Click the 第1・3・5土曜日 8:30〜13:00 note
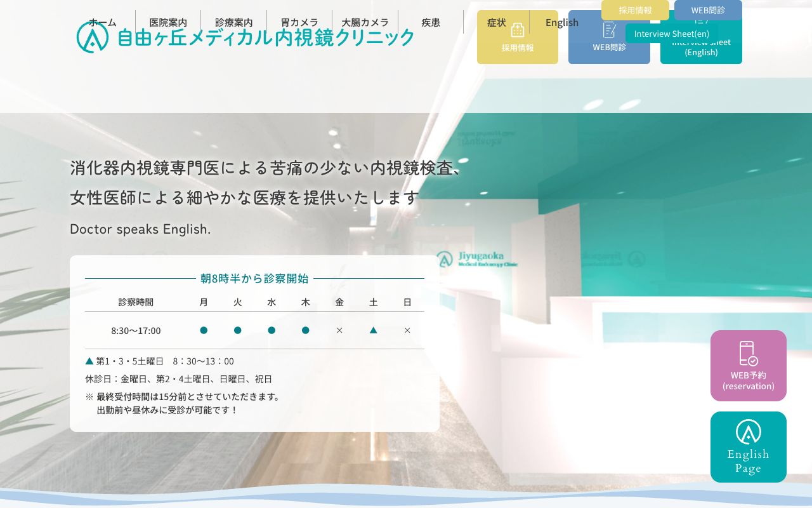The image size is (812, 508). point(165,361)
